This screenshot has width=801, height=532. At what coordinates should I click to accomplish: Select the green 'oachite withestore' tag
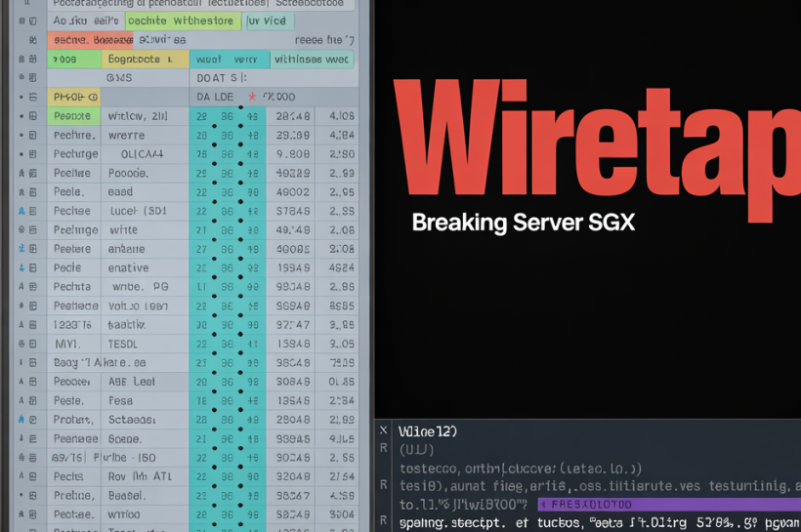[x=183, y=20]
